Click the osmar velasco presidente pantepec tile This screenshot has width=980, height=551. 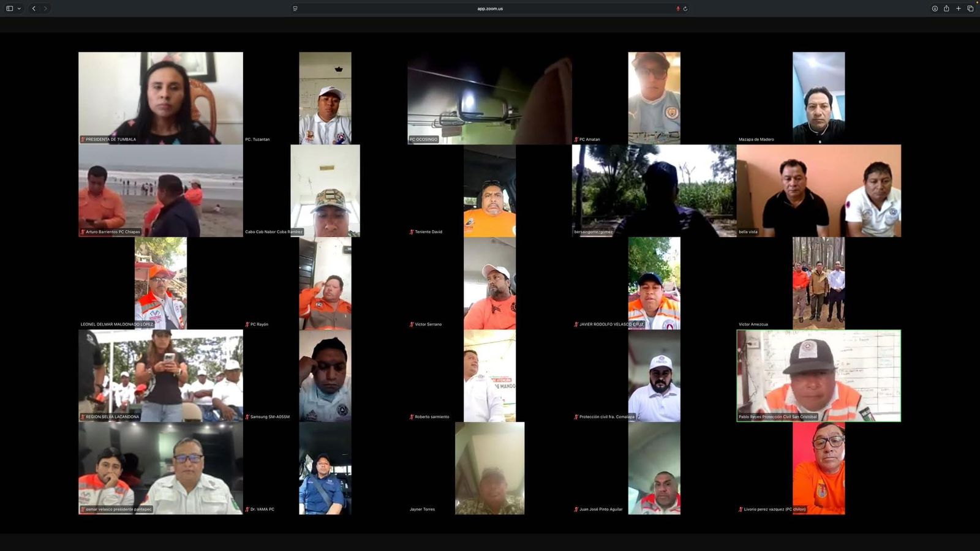pos(160,468)
